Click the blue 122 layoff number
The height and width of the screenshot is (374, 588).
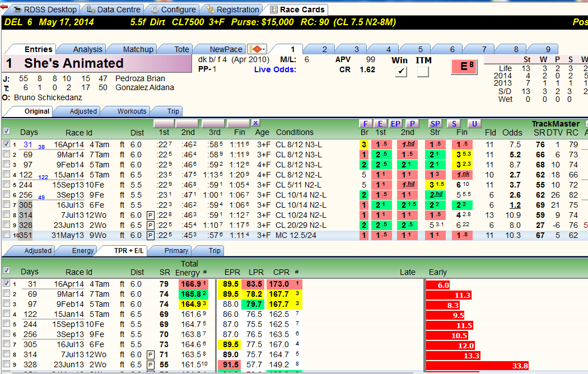tap(43, 177)
